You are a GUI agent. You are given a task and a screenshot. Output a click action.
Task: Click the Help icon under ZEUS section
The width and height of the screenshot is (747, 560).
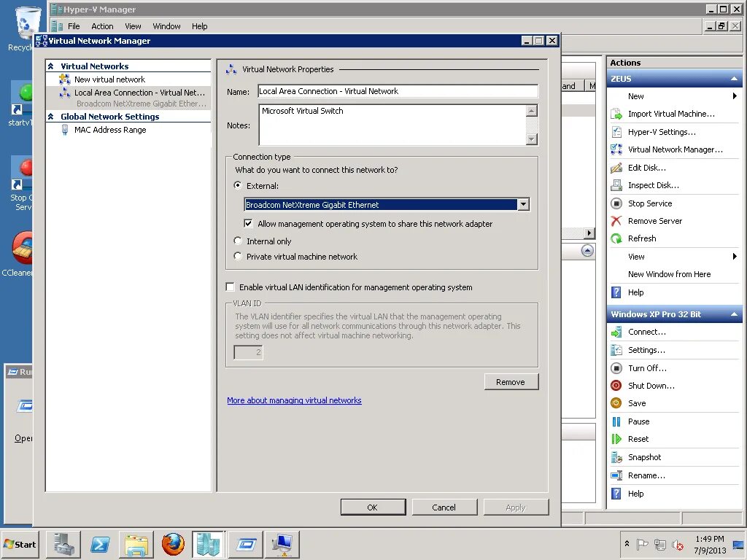pyautogui.click(x=616, y=292)
